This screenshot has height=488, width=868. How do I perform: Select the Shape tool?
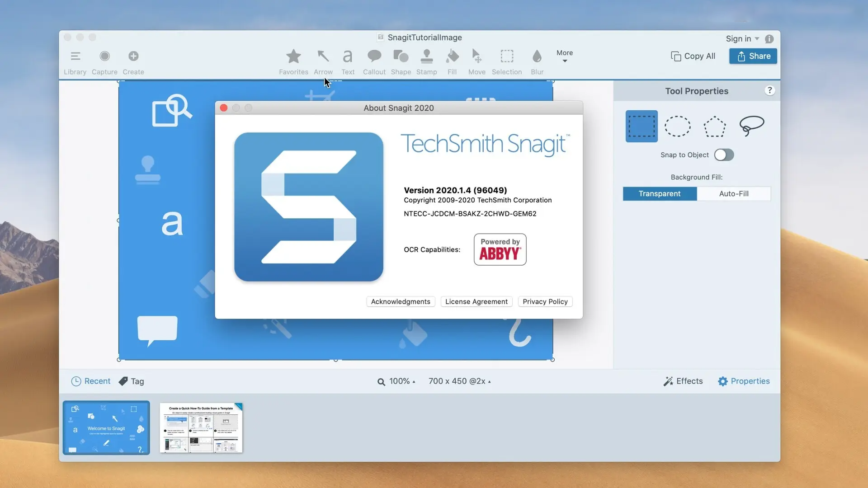[401, 62]
